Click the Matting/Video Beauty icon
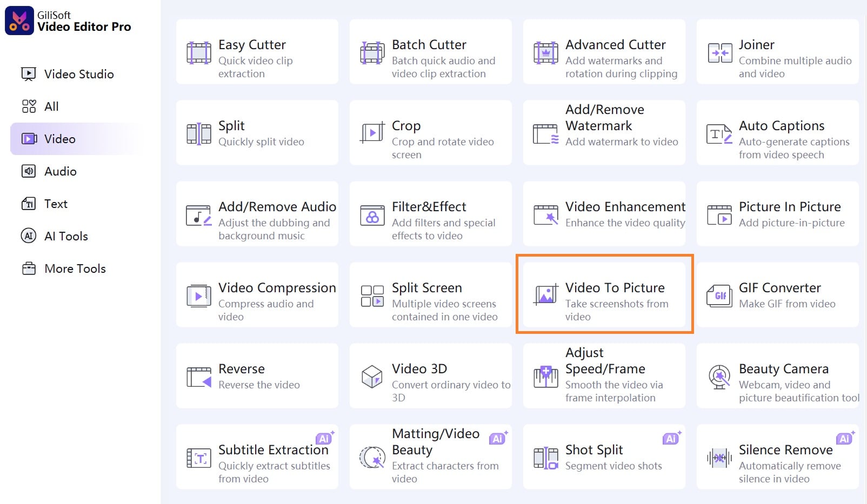This screenshot has width=867, height=504. [x=372, y=458]
